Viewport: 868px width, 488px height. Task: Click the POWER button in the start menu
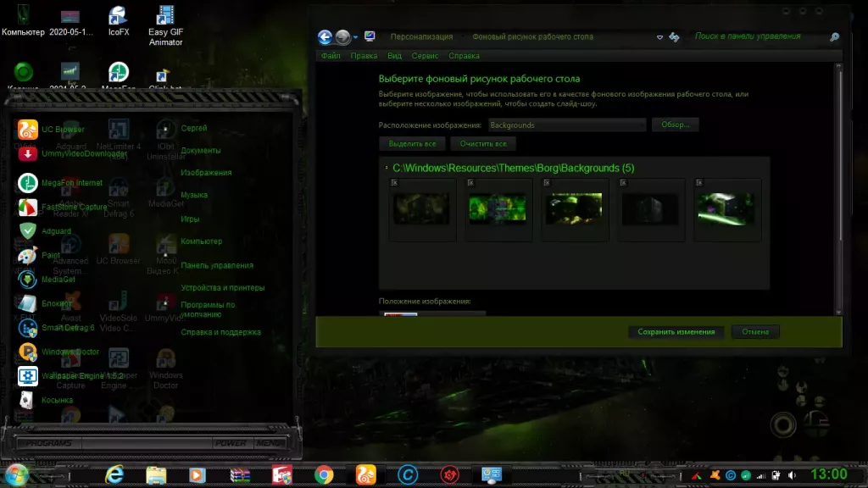click(231, 443)
